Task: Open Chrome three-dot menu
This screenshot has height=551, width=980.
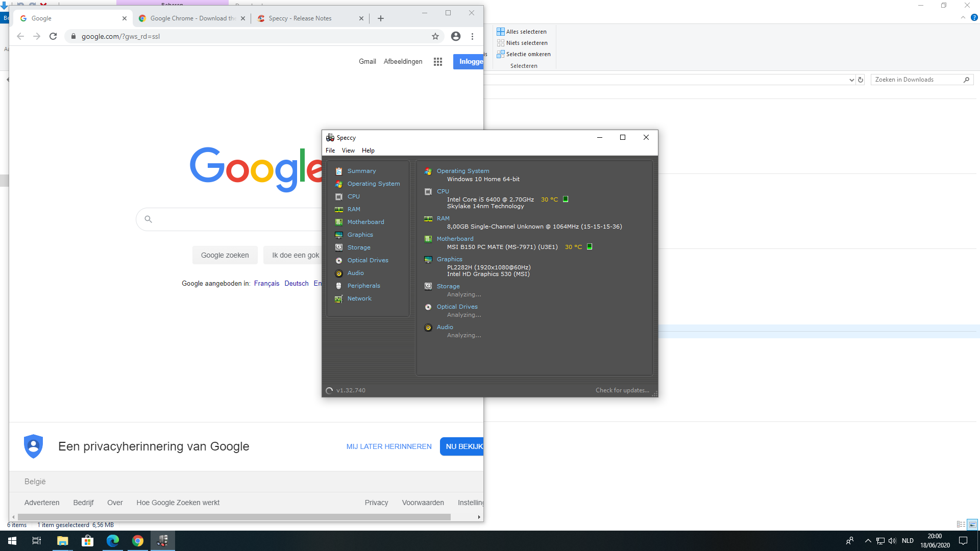Action: coord(473,36)
